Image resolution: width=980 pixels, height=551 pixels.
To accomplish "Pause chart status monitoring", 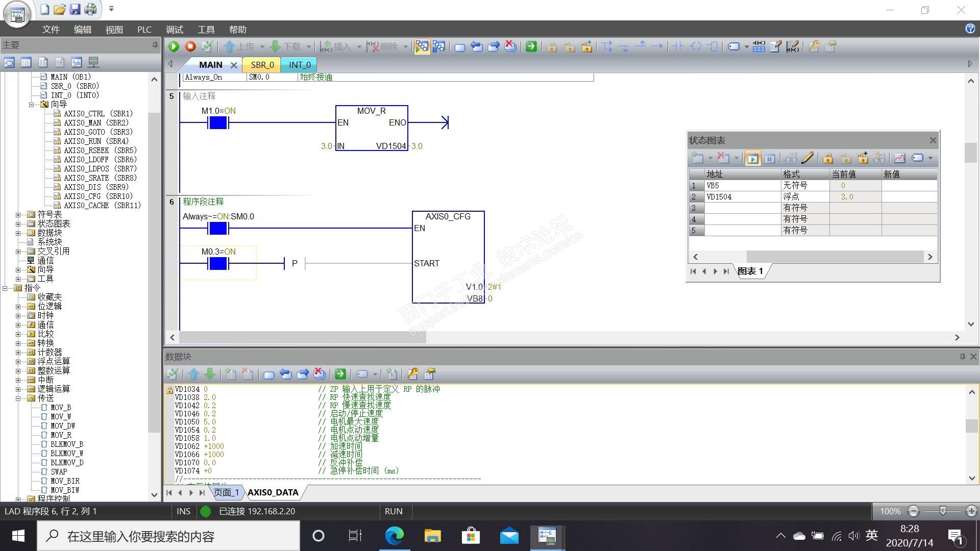I will (x=770, y=158).
